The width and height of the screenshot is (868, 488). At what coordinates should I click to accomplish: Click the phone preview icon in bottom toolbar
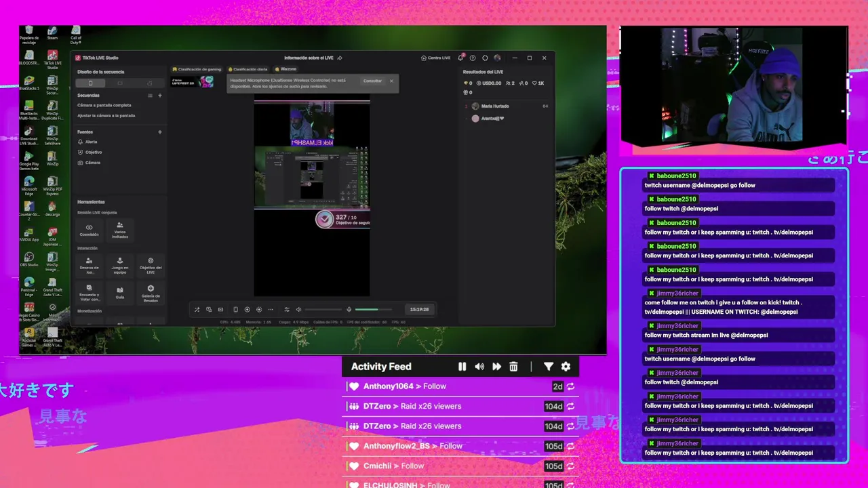(x=235, y=310)
